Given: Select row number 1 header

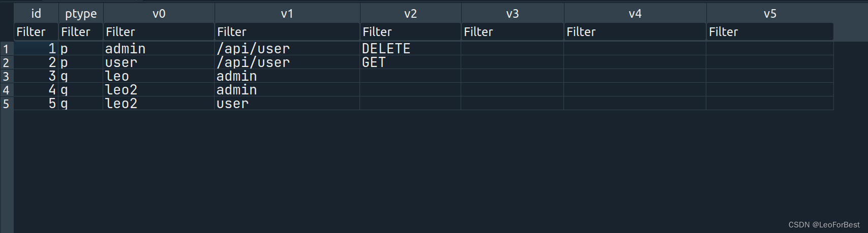Looking at the screenshot, I should click(7, 49).
